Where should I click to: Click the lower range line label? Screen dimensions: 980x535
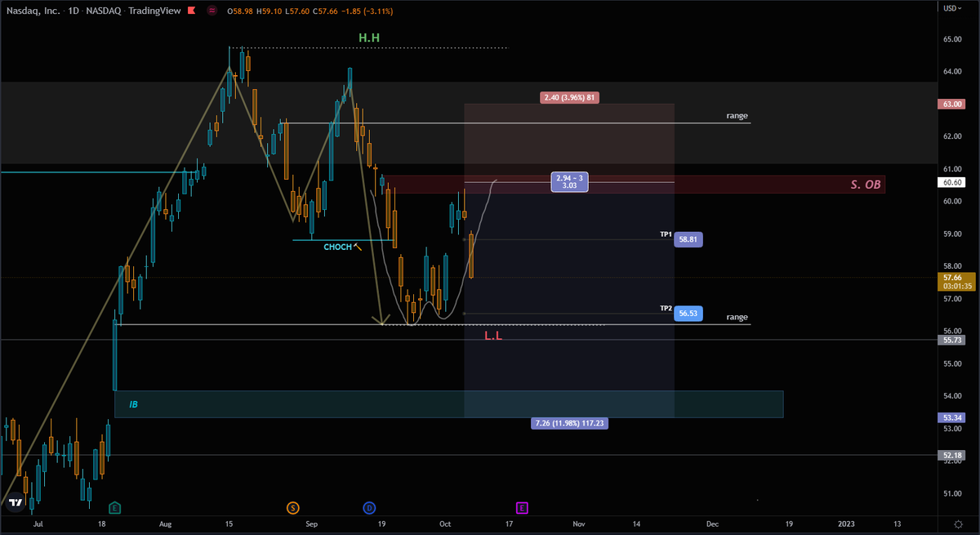click(737, 317)
